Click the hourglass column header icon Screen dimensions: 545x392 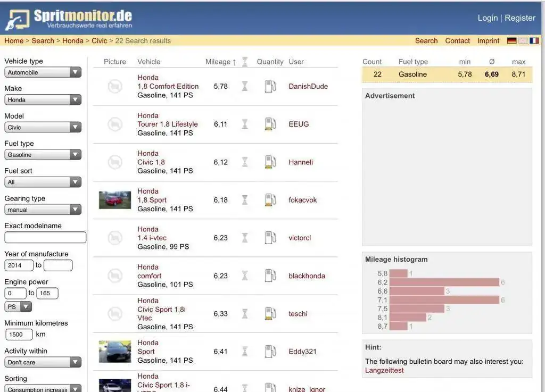click(x=245, y=62)
